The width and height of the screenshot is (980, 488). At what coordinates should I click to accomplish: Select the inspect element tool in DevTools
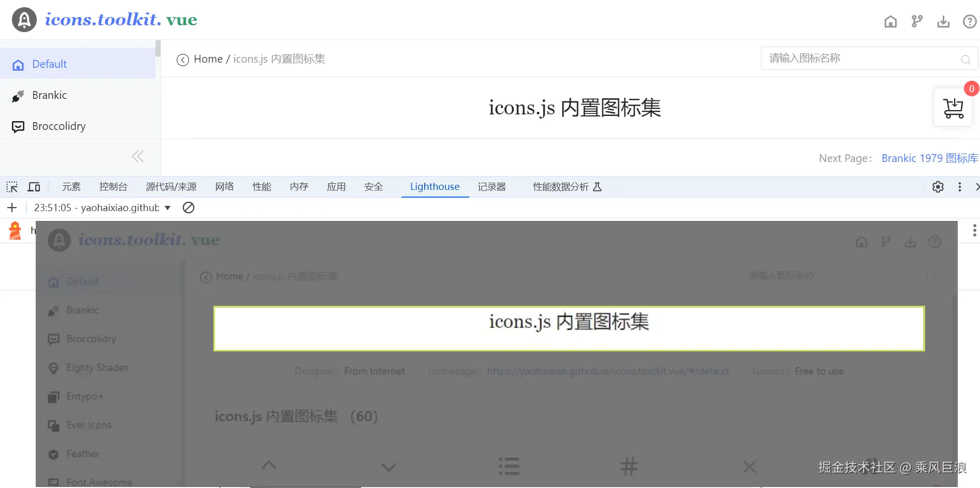click(x=11, y=186)
